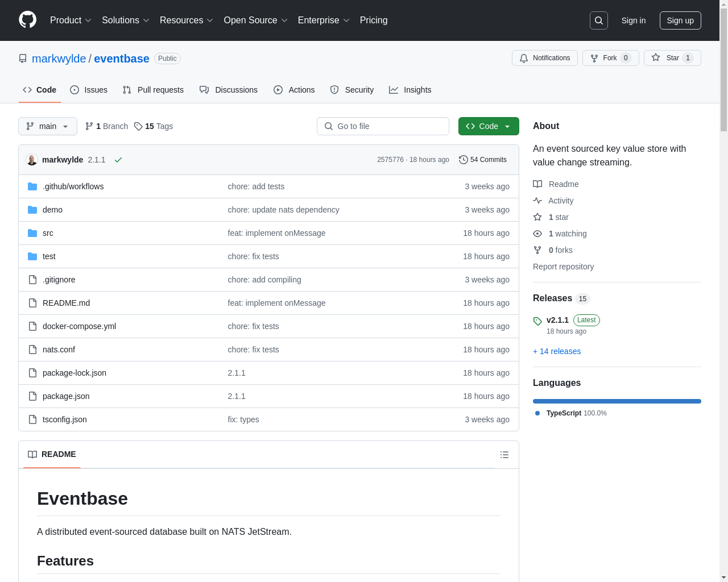Open commit hash 2575776

pos(390,160)
